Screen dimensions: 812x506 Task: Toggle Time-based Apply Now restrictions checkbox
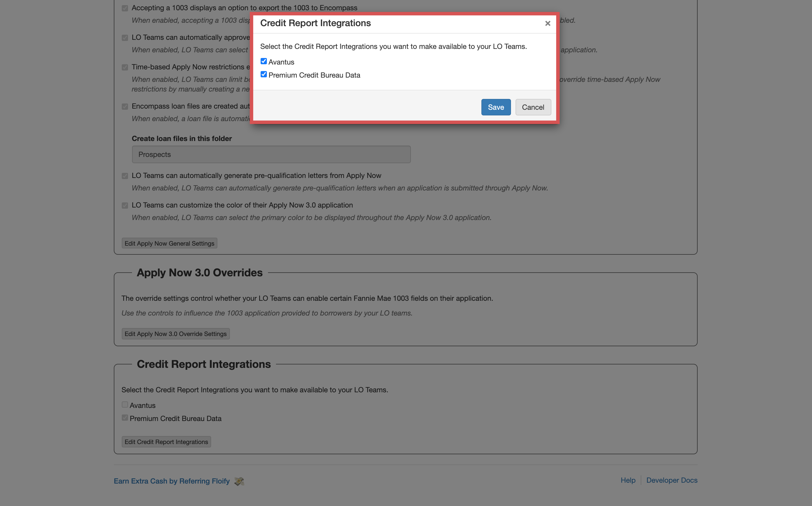pos(125,67)
